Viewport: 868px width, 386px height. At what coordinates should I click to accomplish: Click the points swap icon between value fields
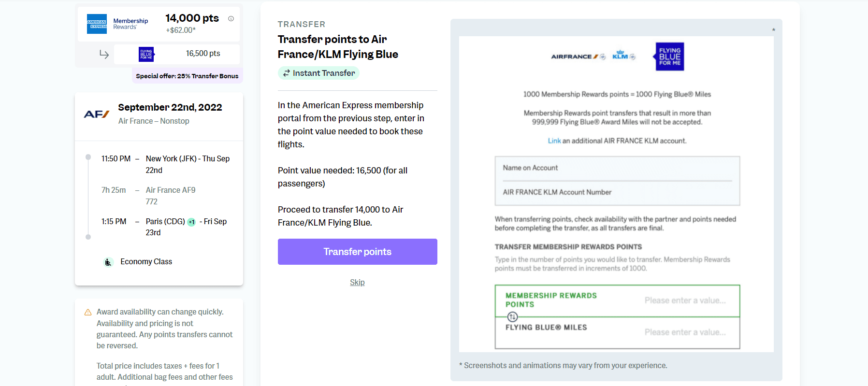tap(513, 317)
